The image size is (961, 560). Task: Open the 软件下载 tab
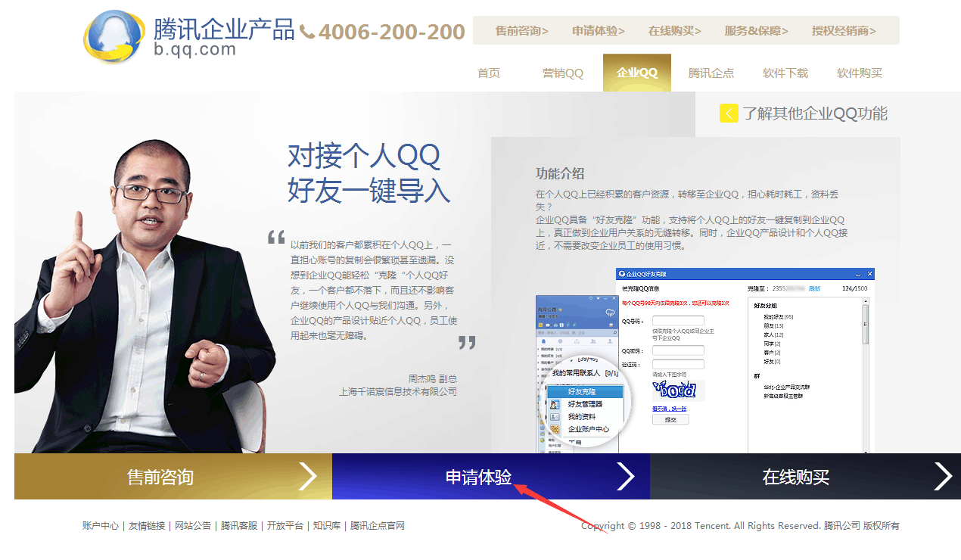[785, 73]
